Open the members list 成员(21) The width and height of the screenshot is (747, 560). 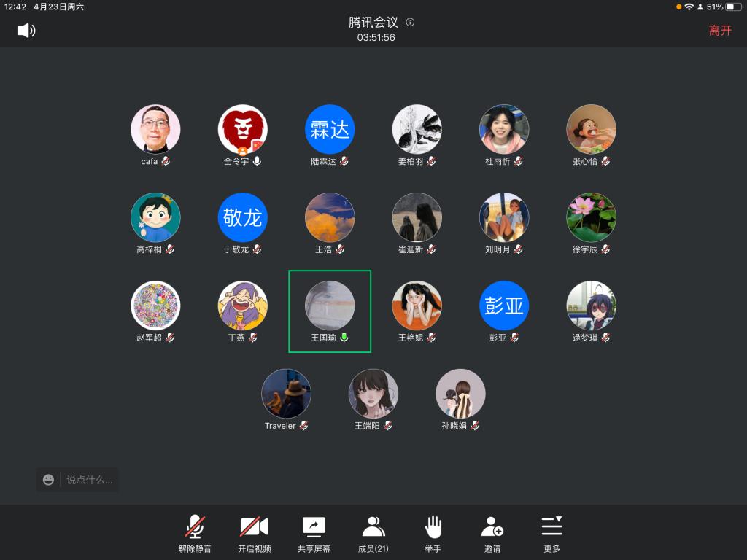tap(373, 534)
